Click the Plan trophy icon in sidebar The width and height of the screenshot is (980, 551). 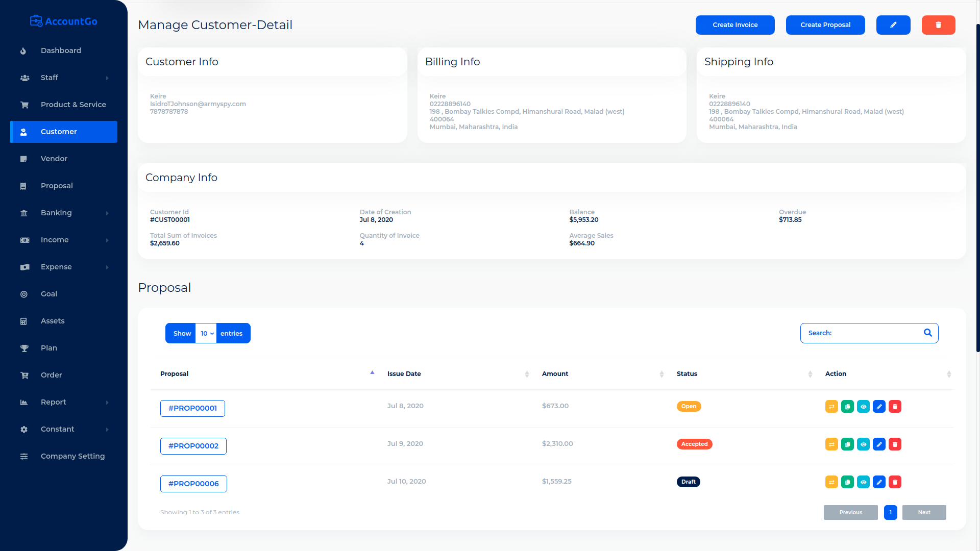[x=24, y=348]
